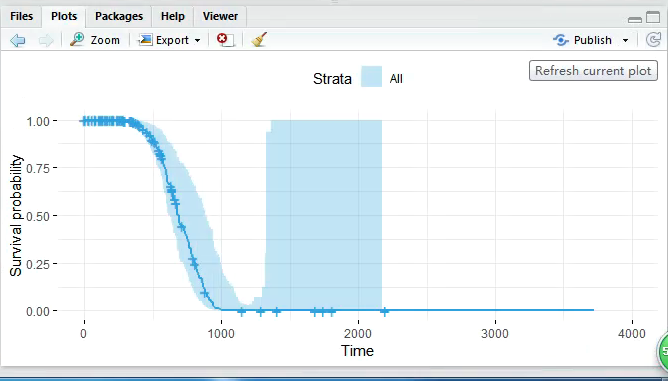
Task: Go to next plot with forward arrow
Action: (46, 40)
